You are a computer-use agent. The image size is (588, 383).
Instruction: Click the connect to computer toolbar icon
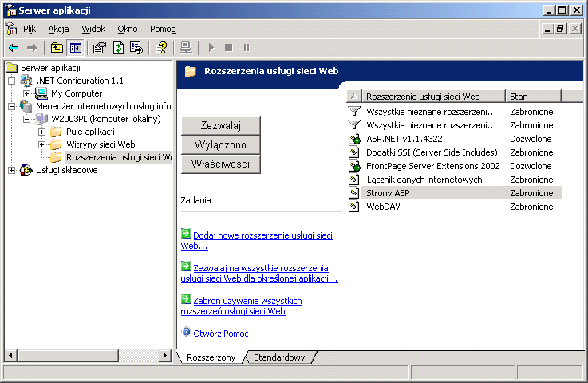tap(186, 48)
